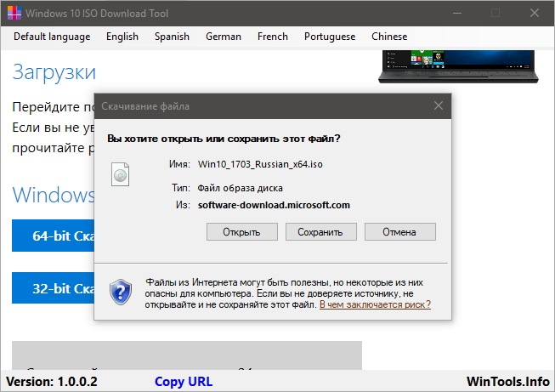
Task: Switch language to Spanish
Action: [x=172, y=37]
